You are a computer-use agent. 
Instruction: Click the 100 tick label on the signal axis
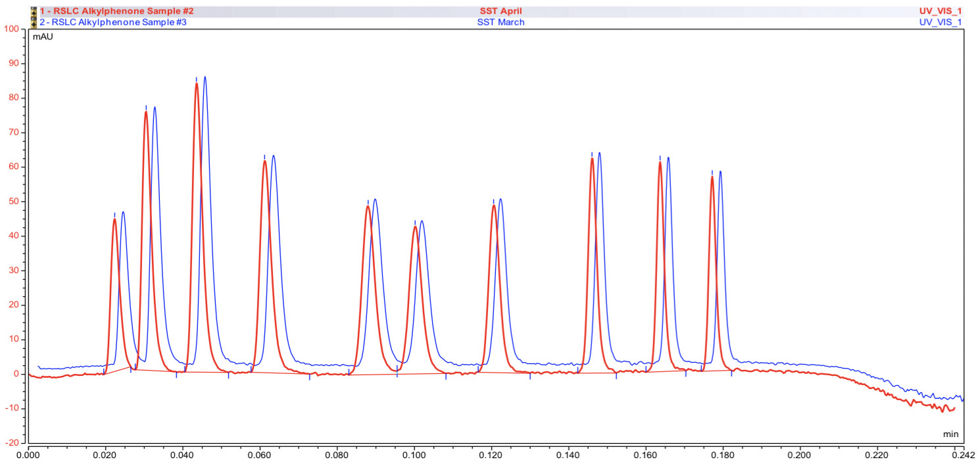pos(12,29)
